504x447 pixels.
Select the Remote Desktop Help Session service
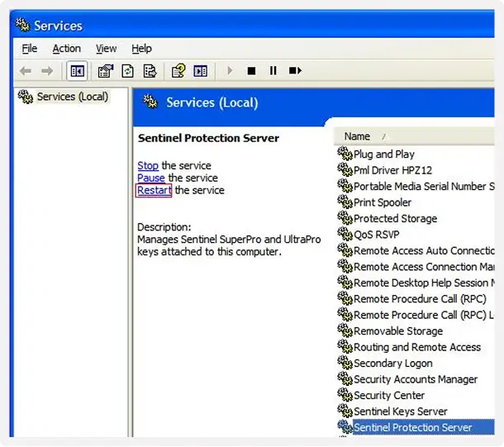[x=424, y=283]
